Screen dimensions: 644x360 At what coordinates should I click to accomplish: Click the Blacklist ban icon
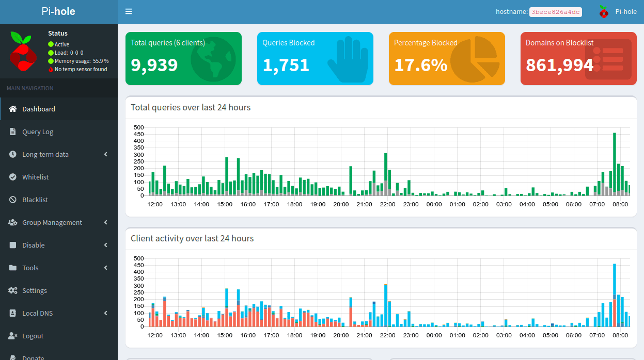(x=13, y=200)
